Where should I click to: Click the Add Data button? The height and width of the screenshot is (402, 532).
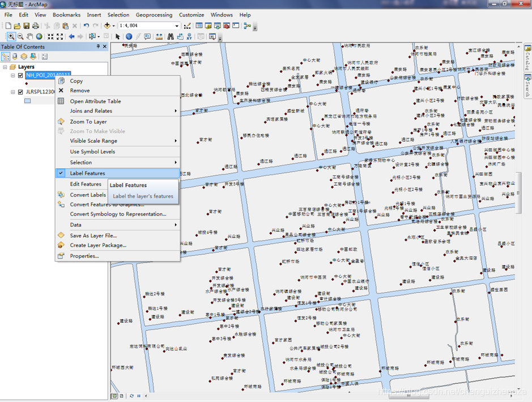pos(107,25)
